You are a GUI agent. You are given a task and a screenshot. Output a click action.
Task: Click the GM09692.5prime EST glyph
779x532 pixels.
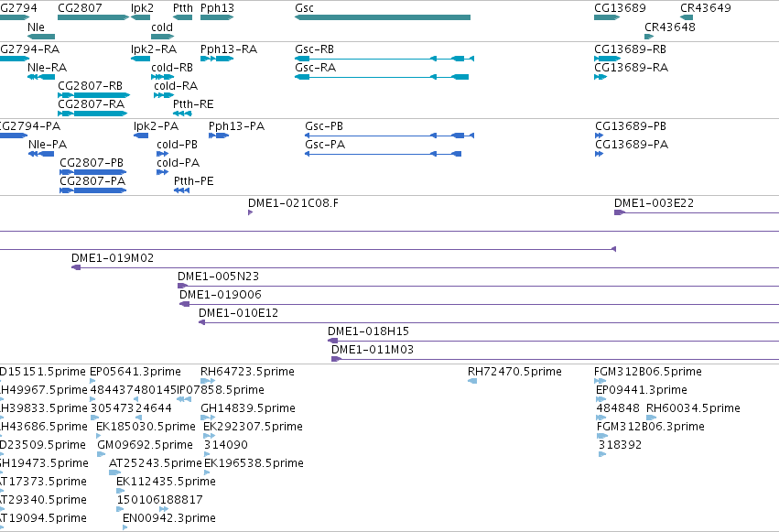(x=102, y=454)
